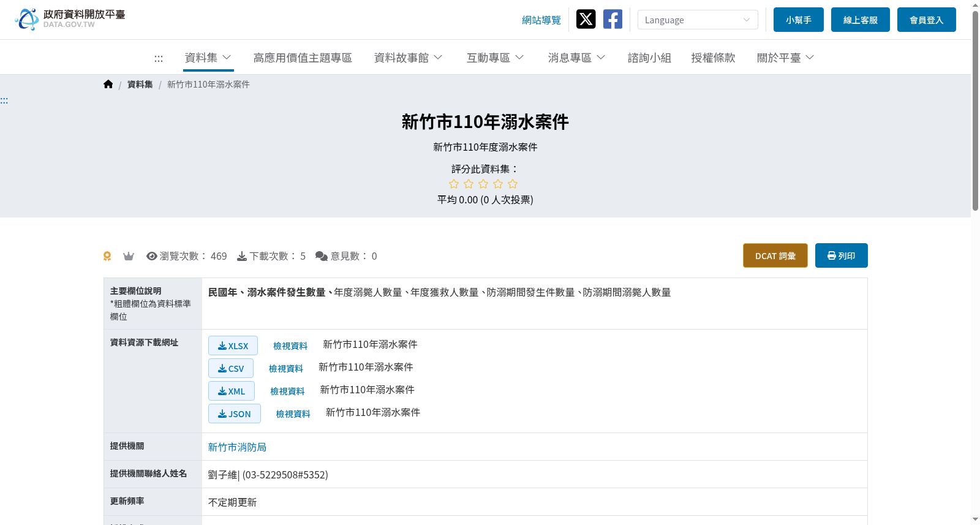Click the download icon beside 下載次數
Screen dimensions: 980x525
242,256
